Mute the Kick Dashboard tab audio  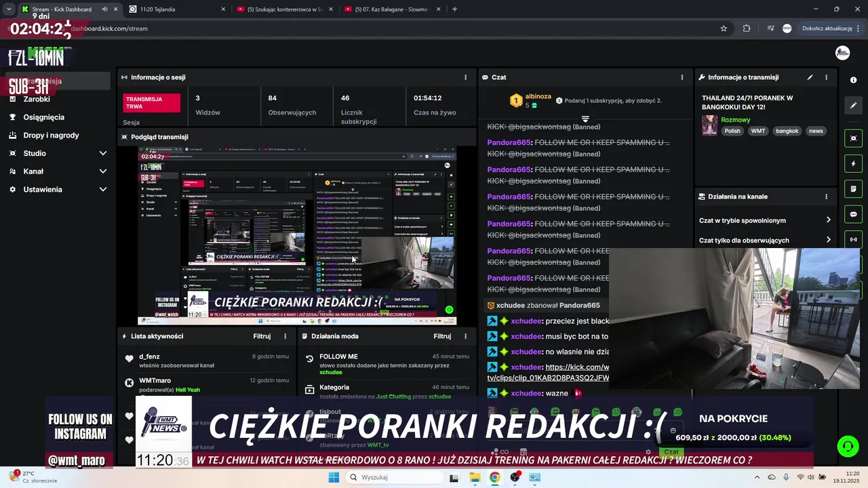pyautogui.click(x=104, y=9)
